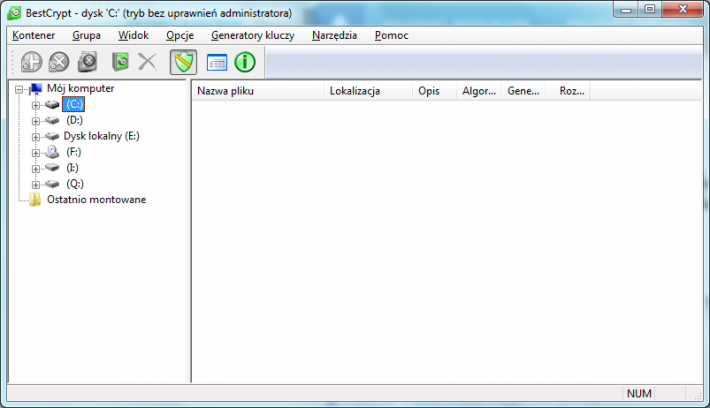The width and height of the screenshot is (710, 408).
Task: Click the BestCrypt title bar icon
Action: (x=14, y=13)
